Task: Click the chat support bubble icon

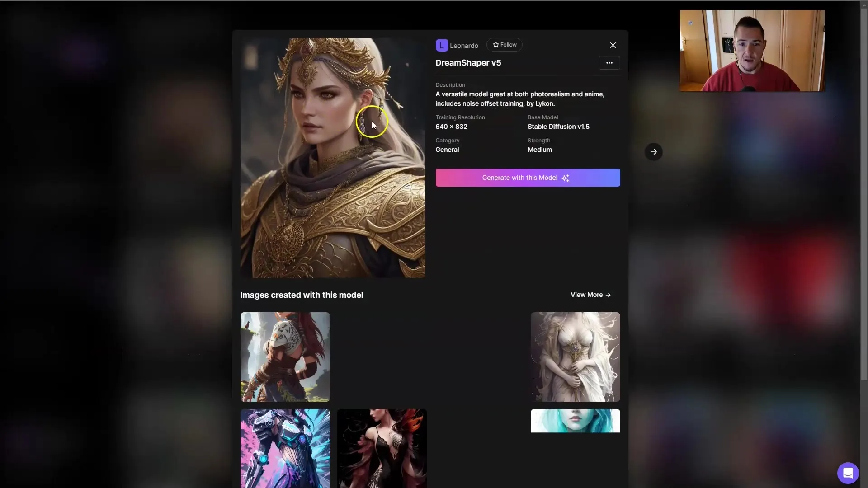Action: coord(847,473)
